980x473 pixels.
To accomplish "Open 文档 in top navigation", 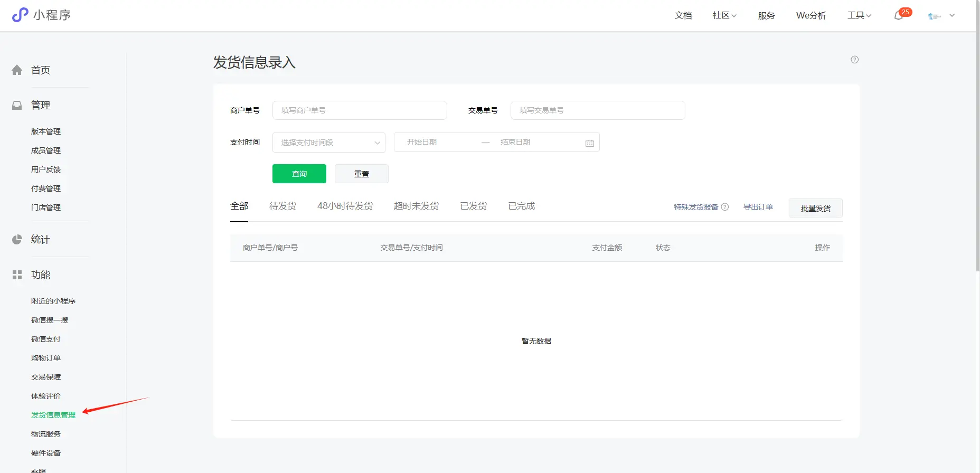I will pyautogui.click(x=683, y=16).
